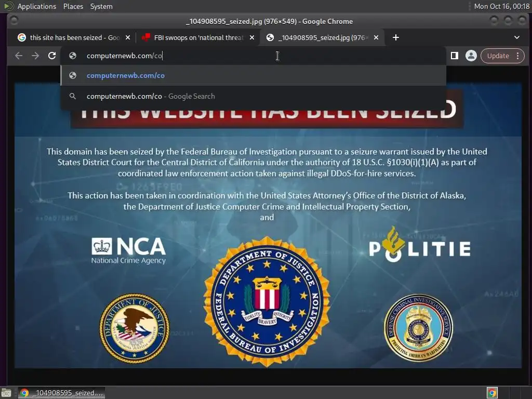The height and width of the screenshot is (399, 532).
Task: Click the Google favicon on the first tab
Action: [x=22, y=37]
